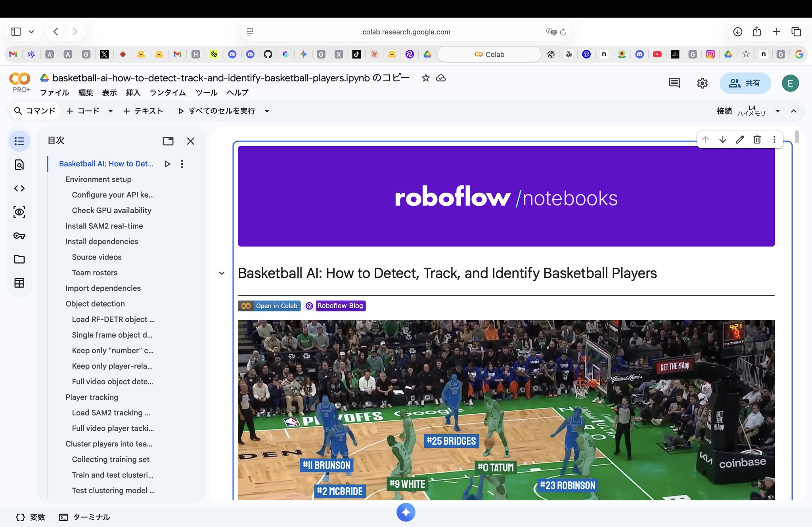Open the code snippets sidebar icon
The image size is (812, 527).
19,188
